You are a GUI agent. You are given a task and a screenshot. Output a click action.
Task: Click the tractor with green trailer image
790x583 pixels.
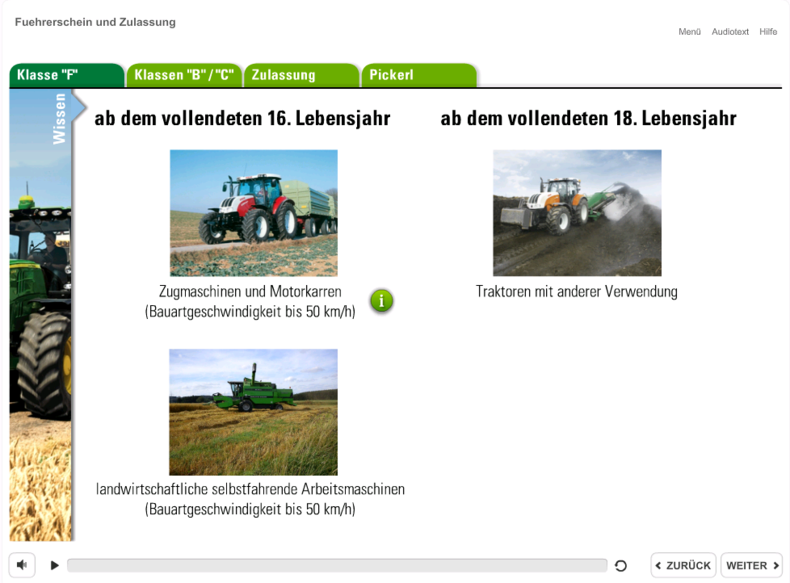click(253, 212)
